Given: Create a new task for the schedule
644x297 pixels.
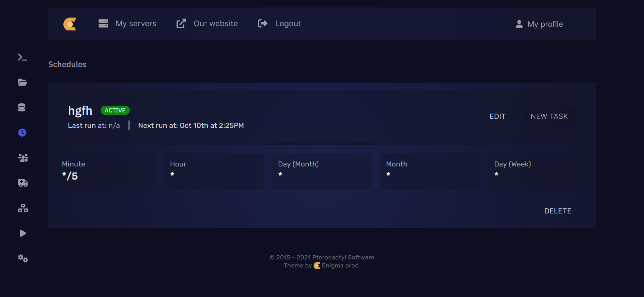Looking at the screenshot, I should [x=549, y=116].
